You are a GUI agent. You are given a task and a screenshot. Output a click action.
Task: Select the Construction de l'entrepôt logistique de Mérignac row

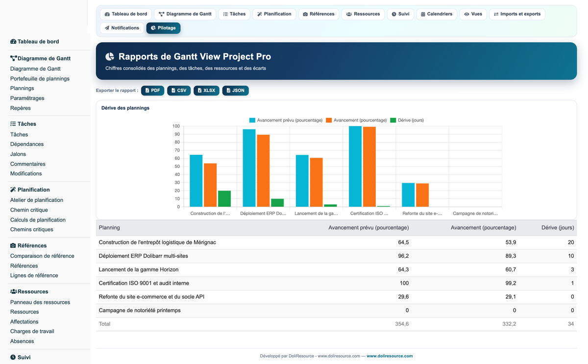click(336, 243)
